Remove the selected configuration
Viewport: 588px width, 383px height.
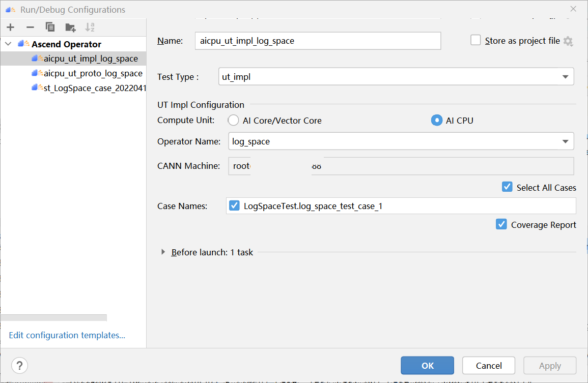(x=30, y=27)
